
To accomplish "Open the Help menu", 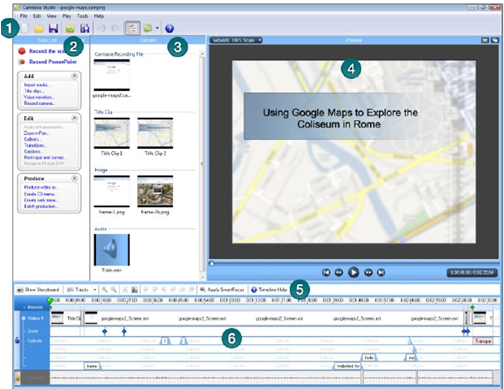I will [99, 16].
